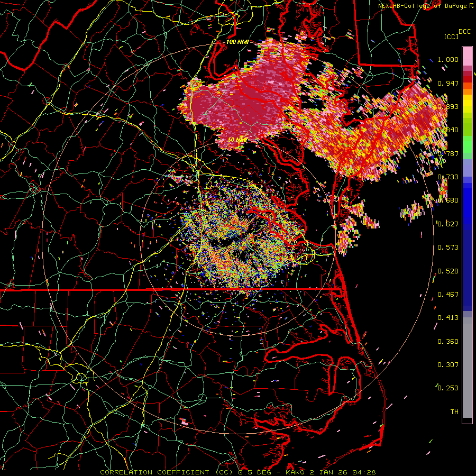Viewport: 476px width, 476px height.
Task: Click the '0.5 DEG' elevation angle text
Action: click(x=254, y=472)
